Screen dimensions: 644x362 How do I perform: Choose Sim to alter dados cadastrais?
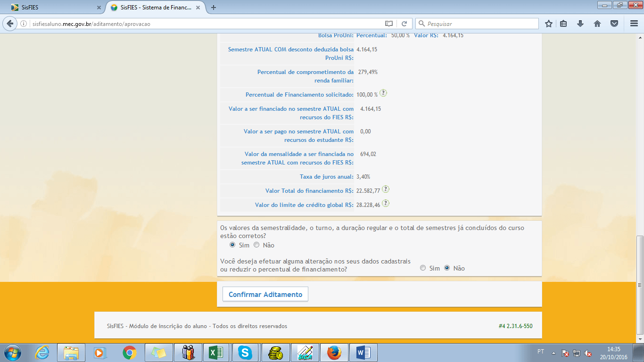(x=423, y=268)
